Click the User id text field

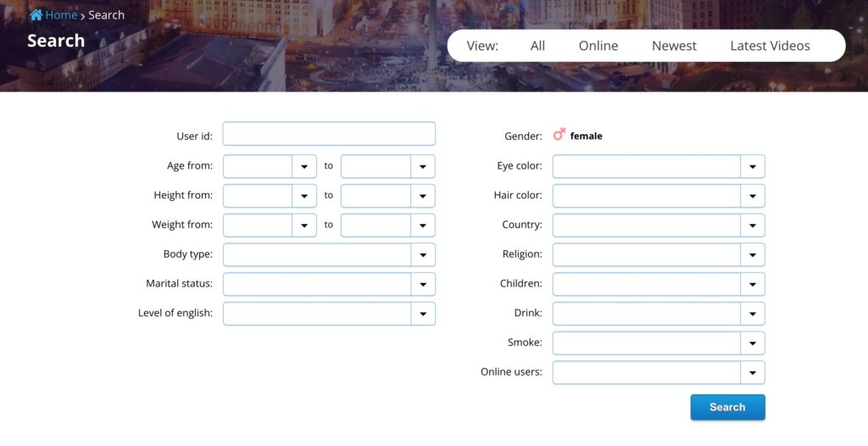tap(329, 135)
